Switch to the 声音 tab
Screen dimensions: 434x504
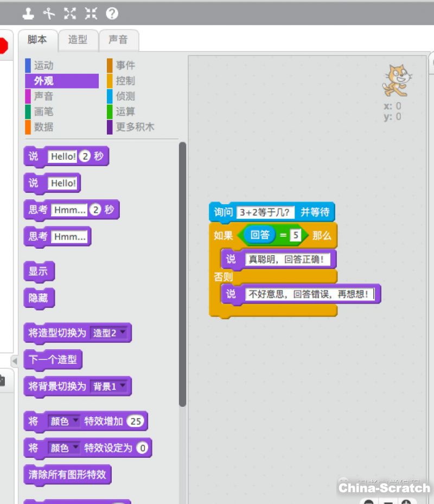coord(118,40)
